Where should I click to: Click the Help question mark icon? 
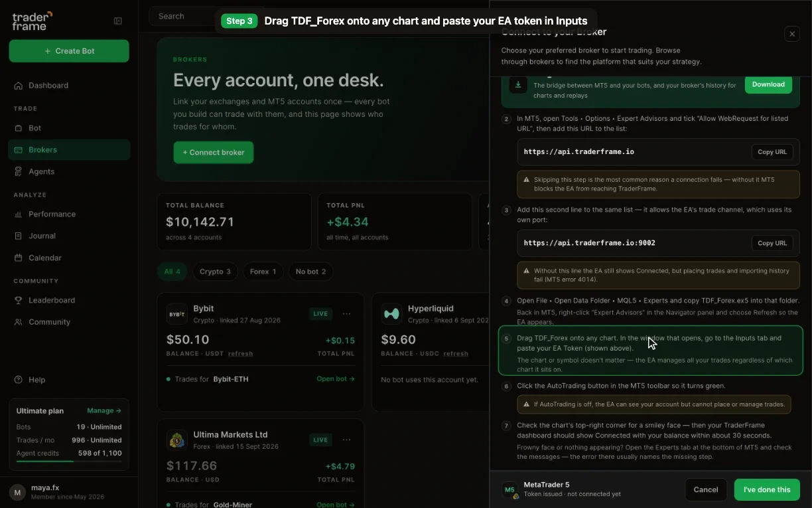[19, 380]
